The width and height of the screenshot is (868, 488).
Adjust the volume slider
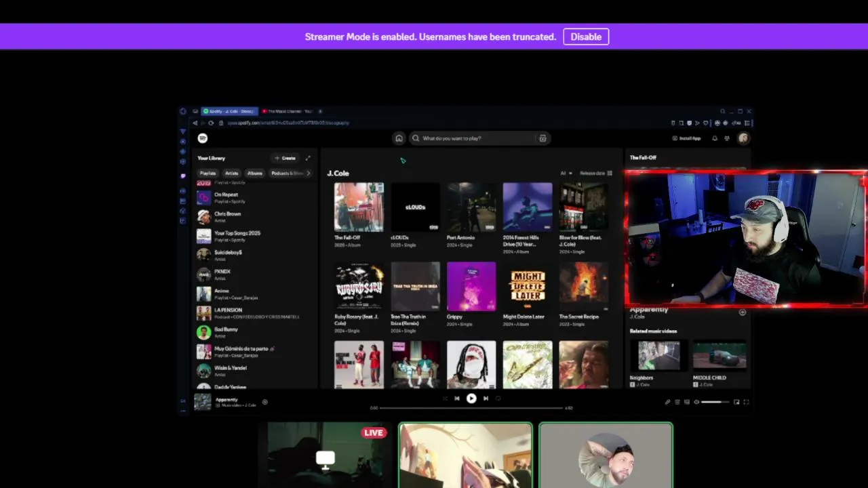(715, 402)
